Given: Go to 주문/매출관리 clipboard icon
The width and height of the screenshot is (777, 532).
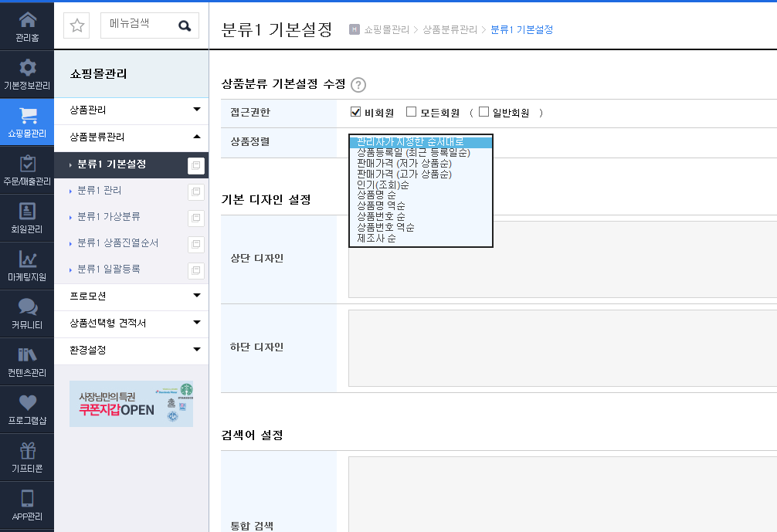Looking at the screenshot, I should 27,164.
